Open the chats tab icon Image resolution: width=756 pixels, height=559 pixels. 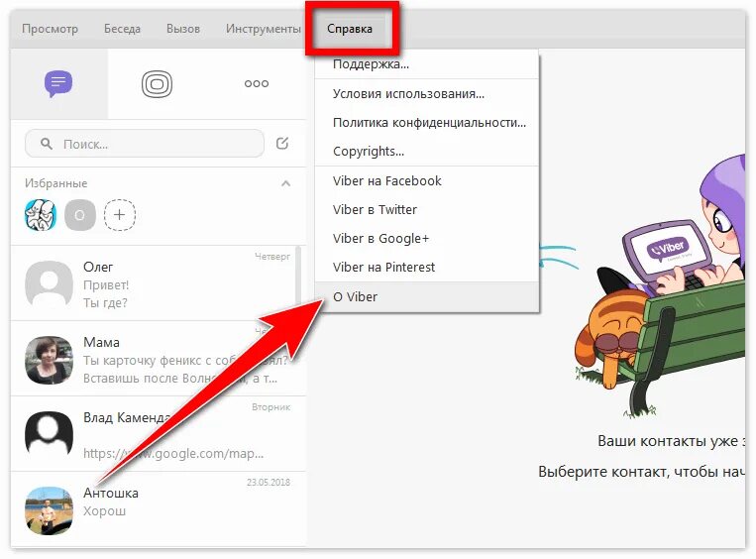[58, 83]
